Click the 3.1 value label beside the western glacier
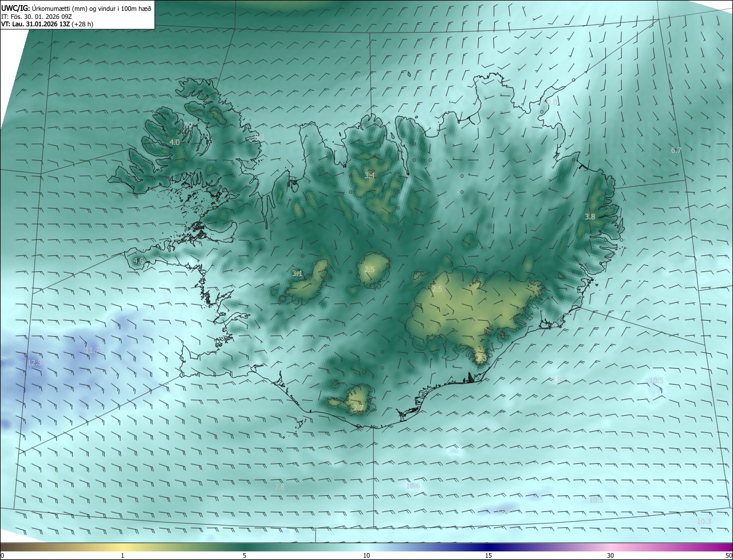The image size is (733, 560). pos(297,274)
